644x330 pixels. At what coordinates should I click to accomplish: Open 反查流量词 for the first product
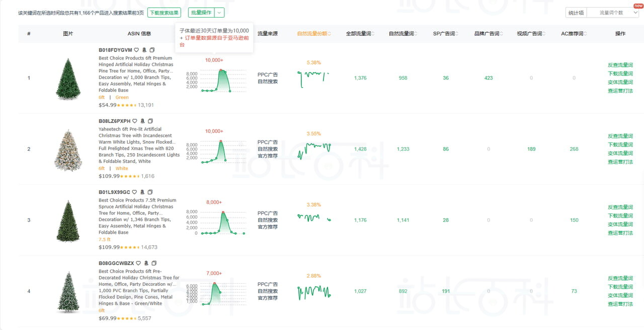(x=620, y=65)
